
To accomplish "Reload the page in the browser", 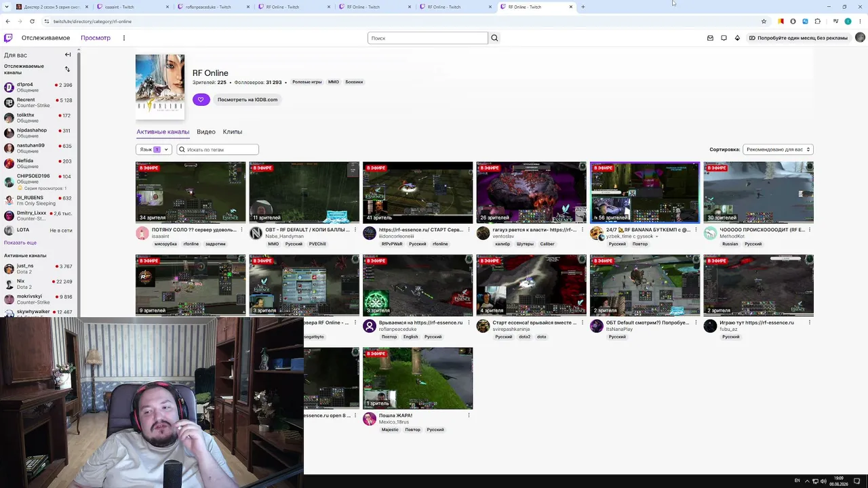I will point(32,21).
